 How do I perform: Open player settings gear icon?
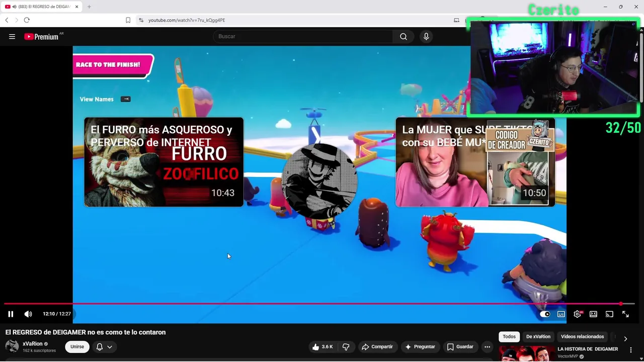tap(577, 314)
